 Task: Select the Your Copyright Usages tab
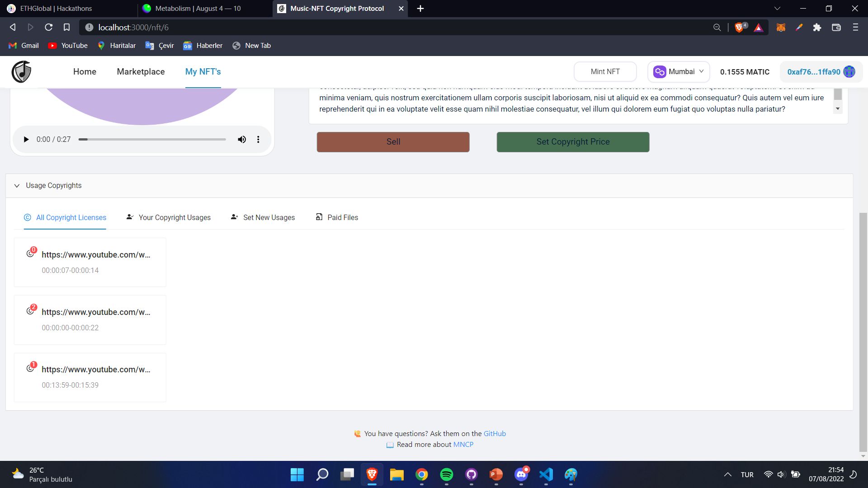click(169, 217)
